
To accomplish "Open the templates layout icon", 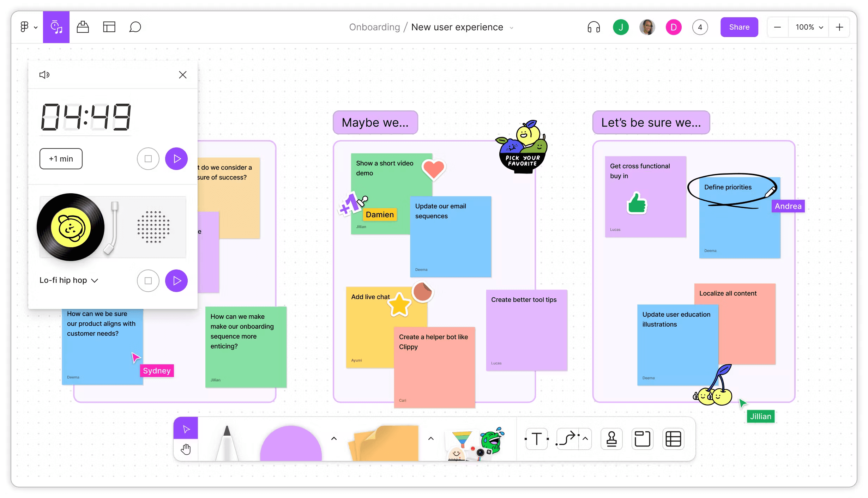I will pyautogui.click(x=109, y=27).
